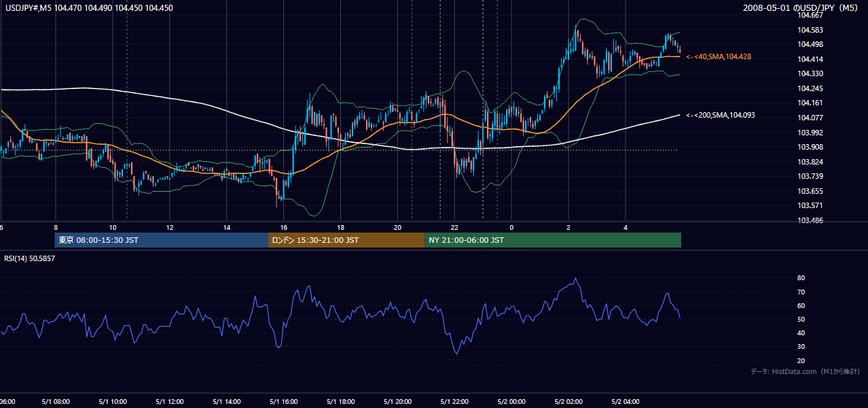Select the London 15:30-21:00 JST session bar
The width and height of the screenshot is (868, 408).
[x=346, y=240]
